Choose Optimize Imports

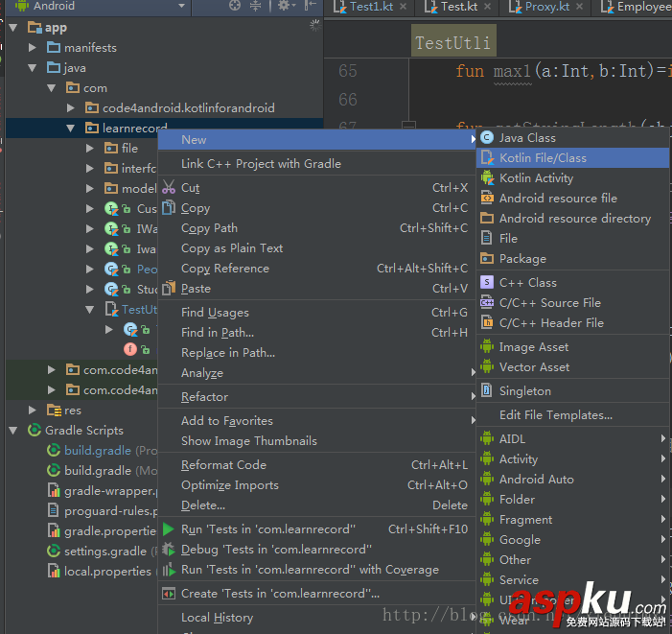[x=317, y=484]
